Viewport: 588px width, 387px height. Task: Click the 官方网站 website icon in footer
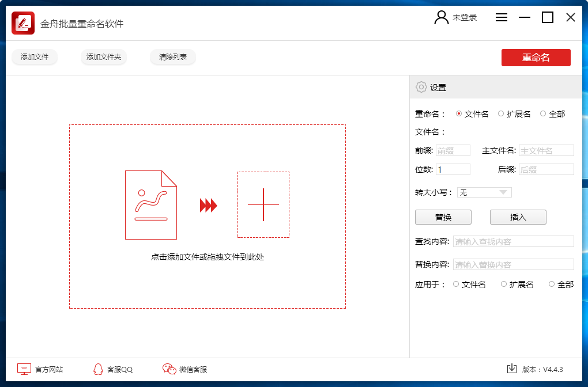pyautogui.click(x=23, y=369)
